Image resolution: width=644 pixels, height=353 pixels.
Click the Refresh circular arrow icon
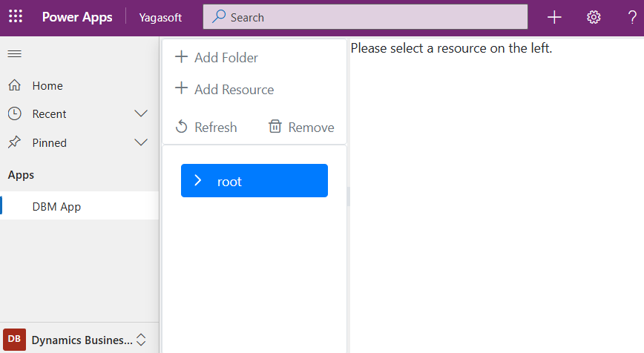pos(181,127)
